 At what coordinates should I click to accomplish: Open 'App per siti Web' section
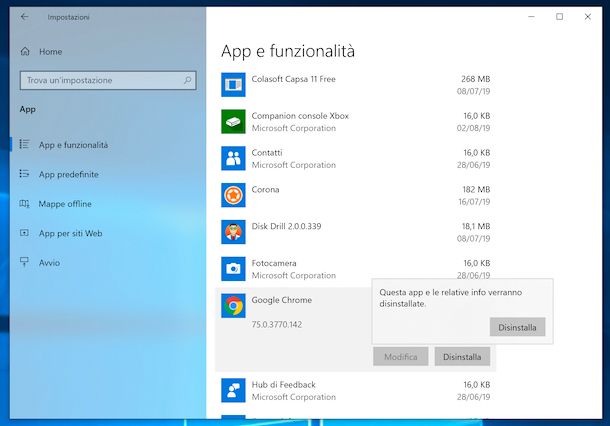click(70, 233)
